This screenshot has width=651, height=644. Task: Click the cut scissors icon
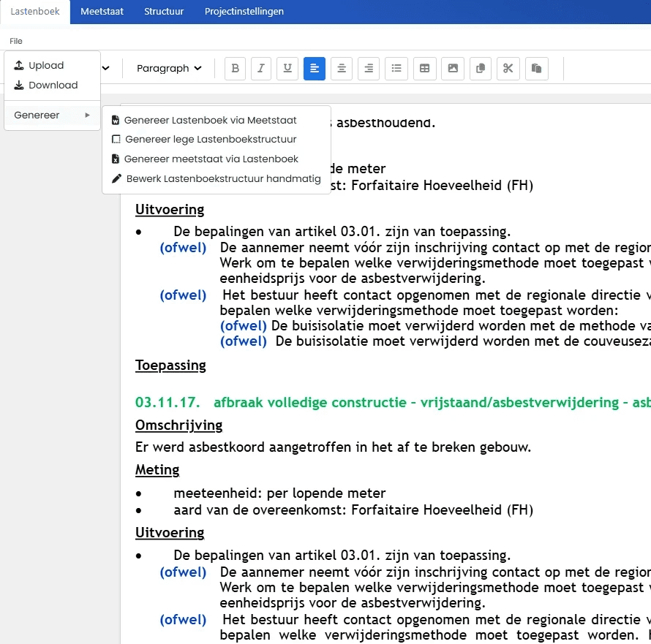point(508,69)
